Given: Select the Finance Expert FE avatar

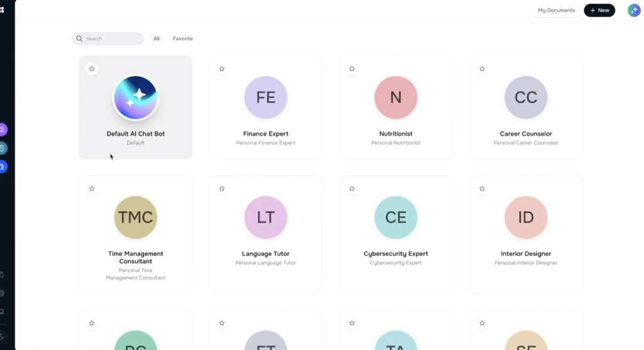Looking at the screenshot, I should 265,98.
